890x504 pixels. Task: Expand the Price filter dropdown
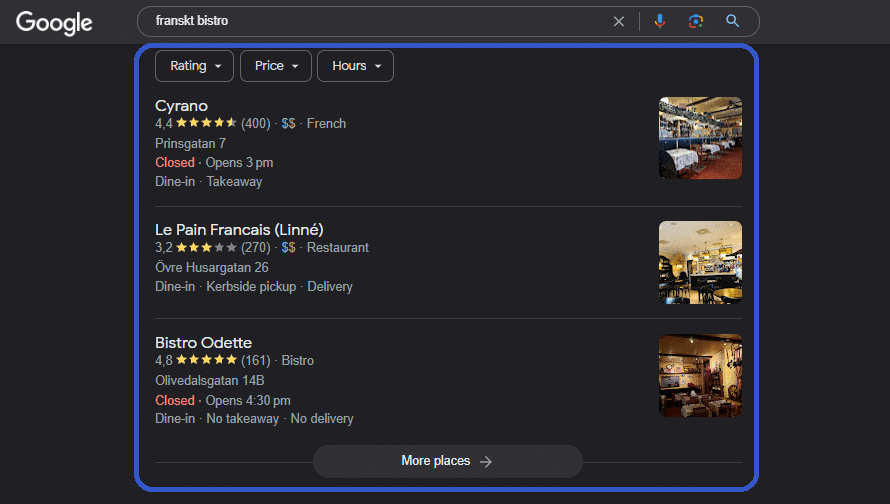pos(276,66)
